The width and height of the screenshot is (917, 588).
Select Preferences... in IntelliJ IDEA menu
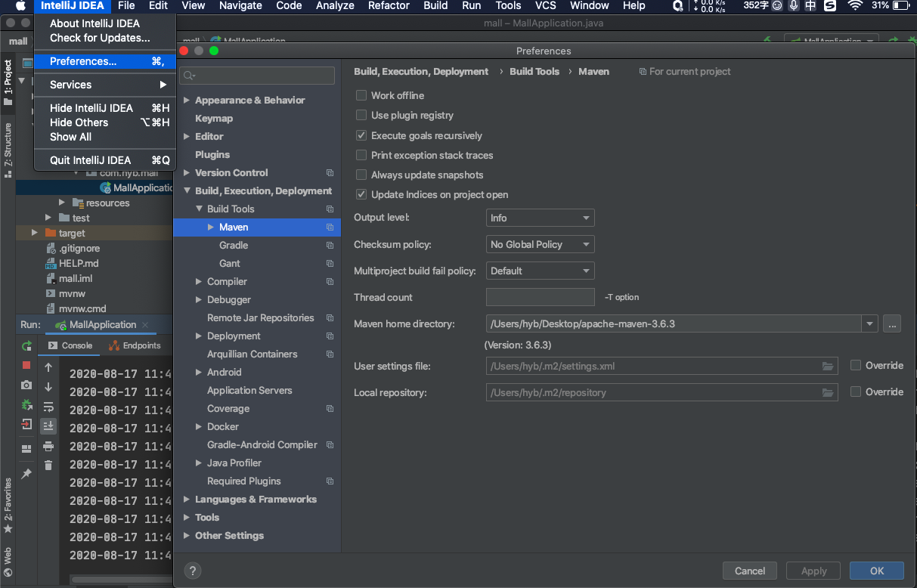[105, 61]
